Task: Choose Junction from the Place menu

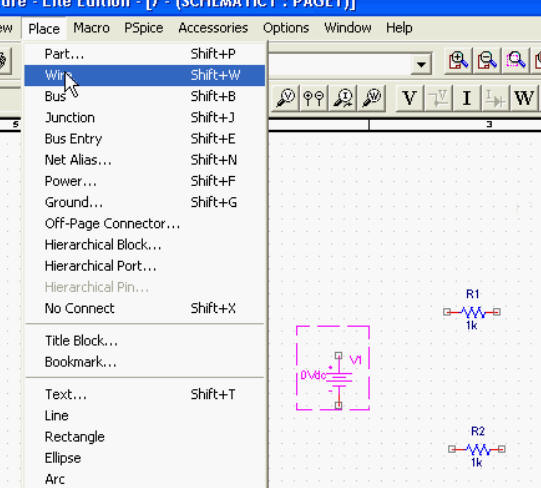Action: [145, 118]
